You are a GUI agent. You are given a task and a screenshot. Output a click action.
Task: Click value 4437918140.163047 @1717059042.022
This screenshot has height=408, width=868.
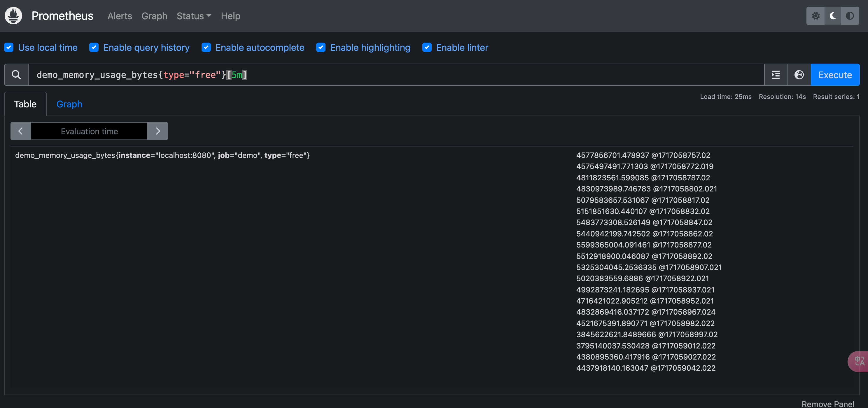(646, 368)
